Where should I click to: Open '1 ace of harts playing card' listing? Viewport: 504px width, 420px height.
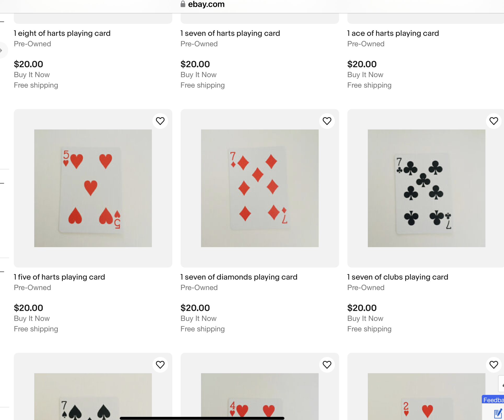point(393,33)
